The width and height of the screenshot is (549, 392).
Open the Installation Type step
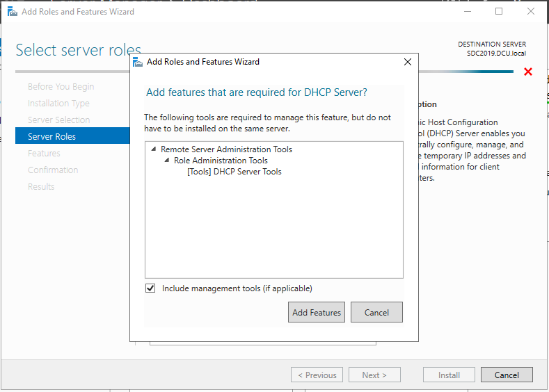pos(58,104)
